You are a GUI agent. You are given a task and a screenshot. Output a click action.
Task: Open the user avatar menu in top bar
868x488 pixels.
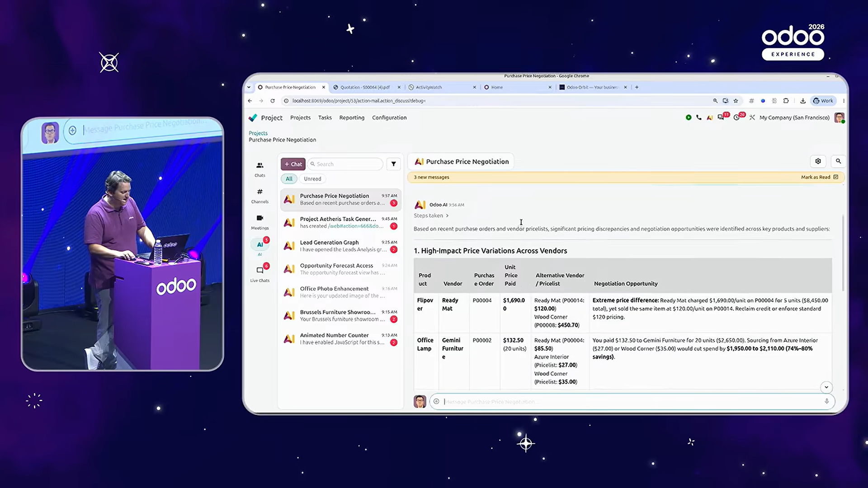click(840, 117)
